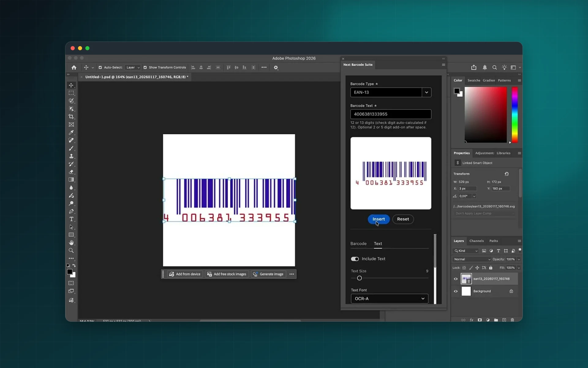Click the Barcode Text input field
588x368 pixels.
click(x=391, y=114)
